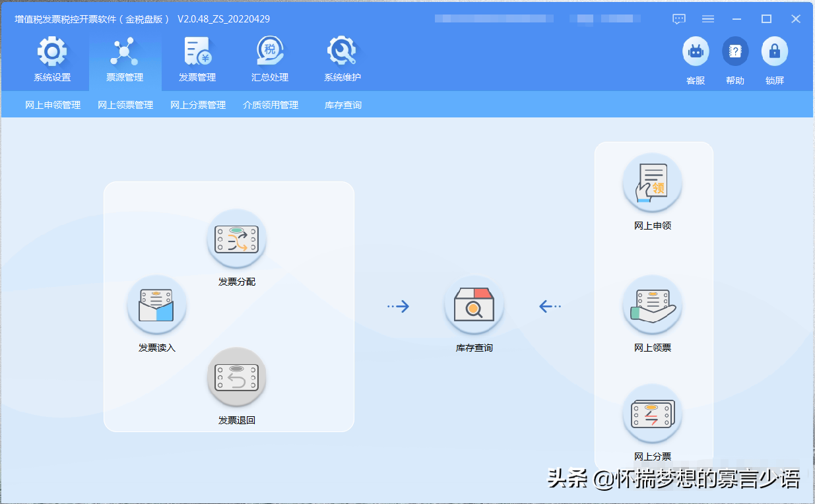Open the 发票管理 module icon

tap(197, 51)
